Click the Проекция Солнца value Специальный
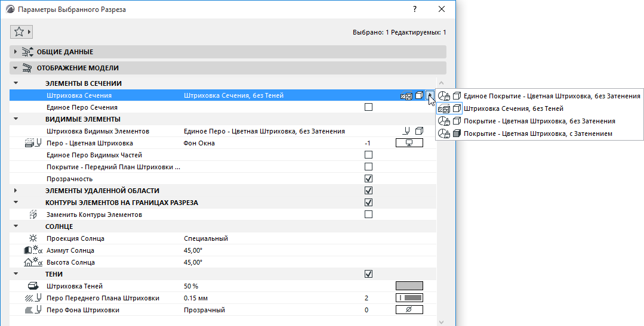Image resolution: width=644 pixels, height=326 pixels. pos(206,238)
